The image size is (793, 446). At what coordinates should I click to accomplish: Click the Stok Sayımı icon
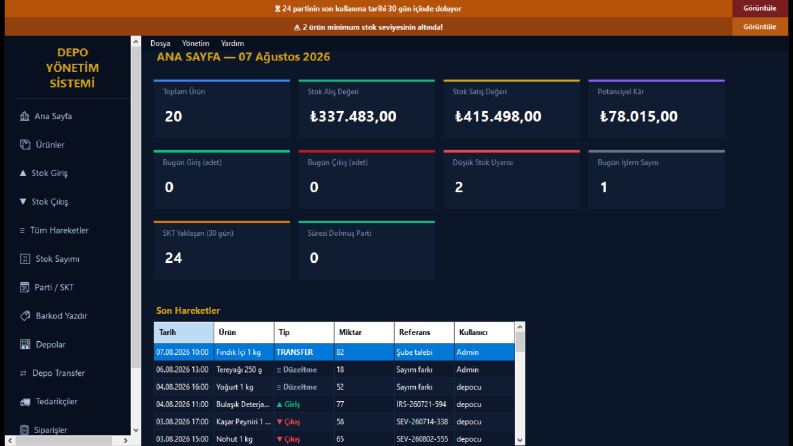click(25, 259)
